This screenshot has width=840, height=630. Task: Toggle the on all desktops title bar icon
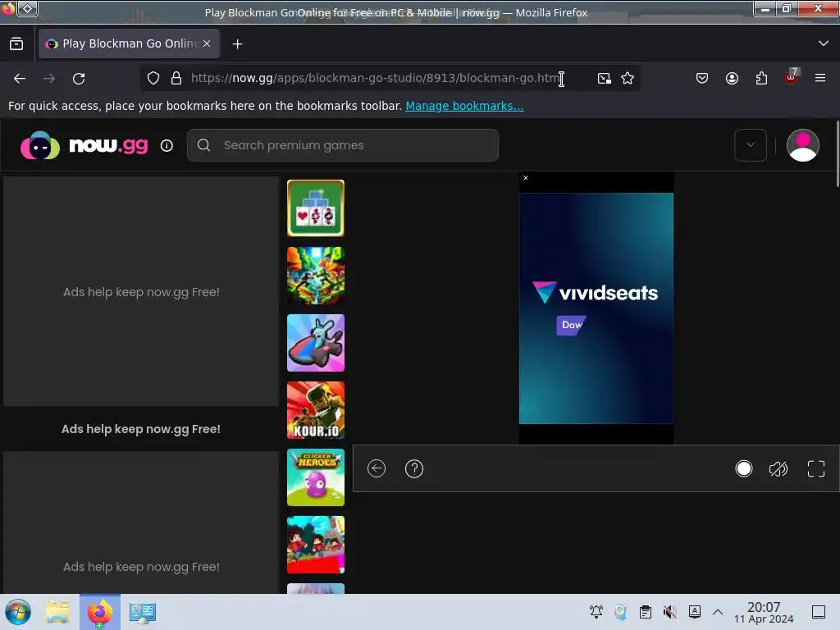(28, 8)
